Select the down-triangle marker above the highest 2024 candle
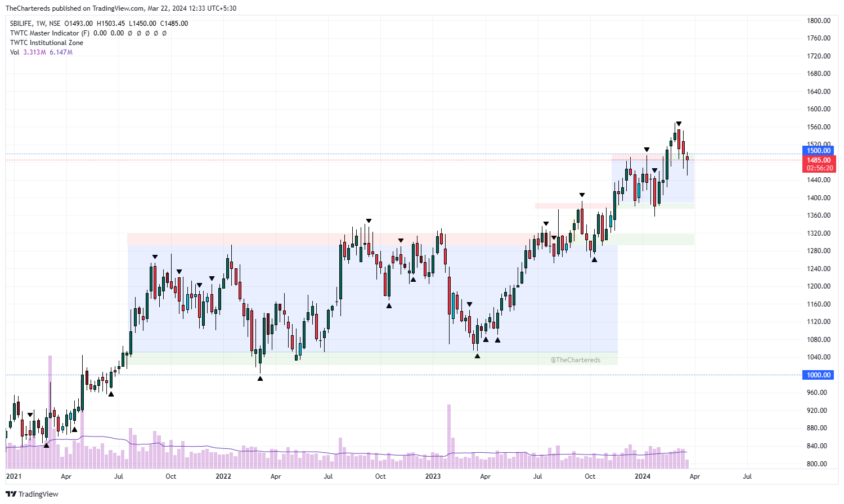This screenshot has width=844, height=504. (x=679, y=124)
